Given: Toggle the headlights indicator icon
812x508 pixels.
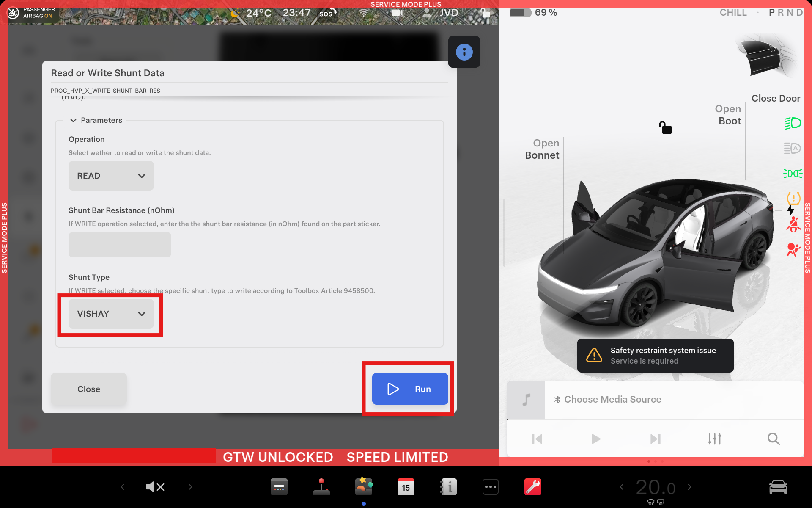Looking at the screenshot, I should point(792,123).
